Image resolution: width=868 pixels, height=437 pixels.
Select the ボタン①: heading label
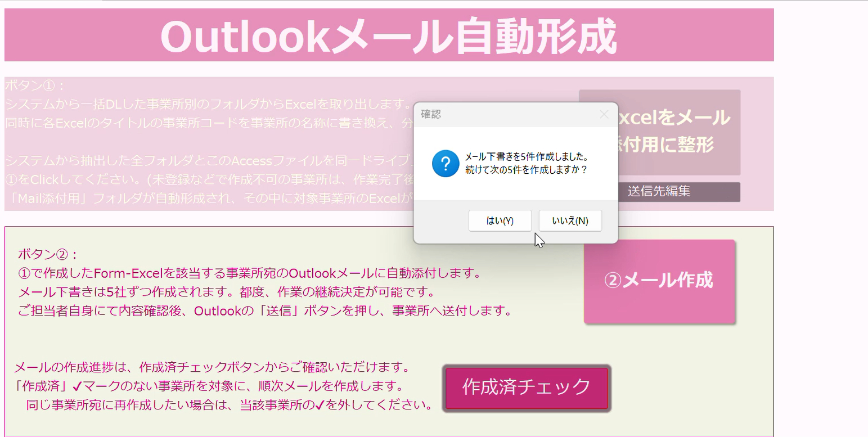tap(35, 85)
